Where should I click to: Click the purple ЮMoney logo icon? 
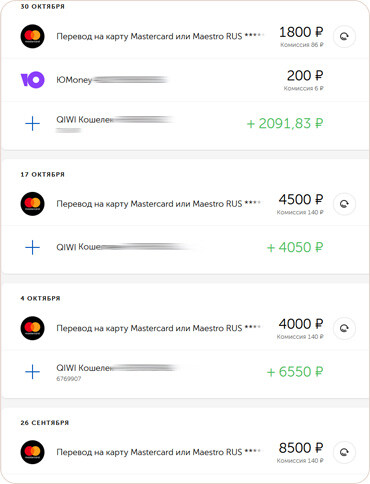click(32, 80)
